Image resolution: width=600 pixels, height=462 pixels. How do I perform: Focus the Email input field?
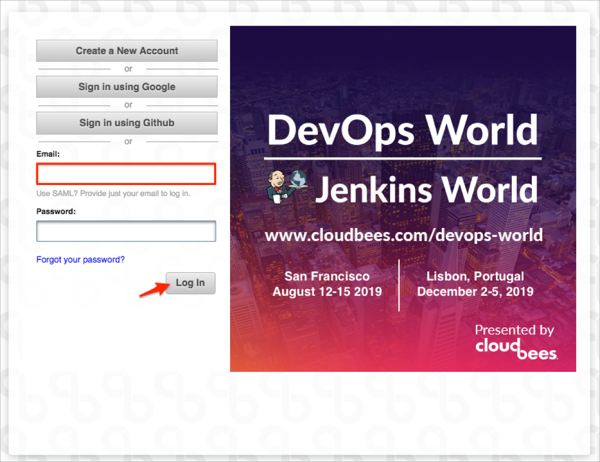click(x=126, y=174)
